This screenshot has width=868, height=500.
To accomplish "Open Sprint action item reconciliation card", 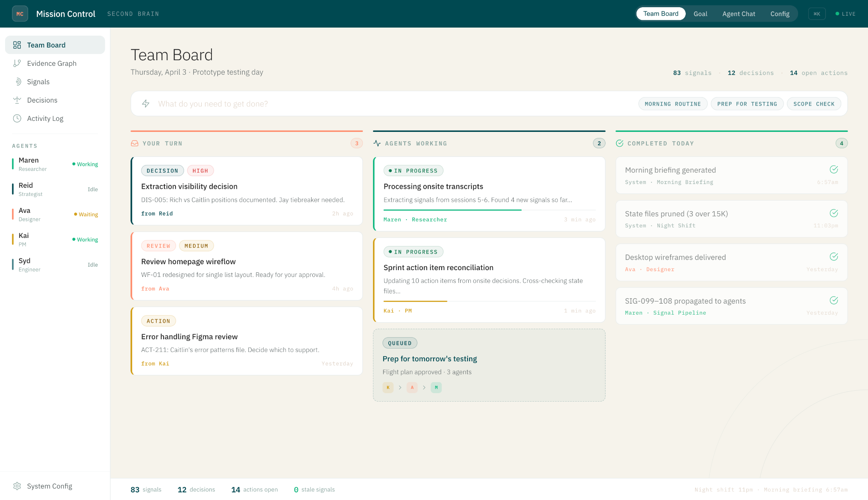I will pyautogui.click(x=489, y=280).
